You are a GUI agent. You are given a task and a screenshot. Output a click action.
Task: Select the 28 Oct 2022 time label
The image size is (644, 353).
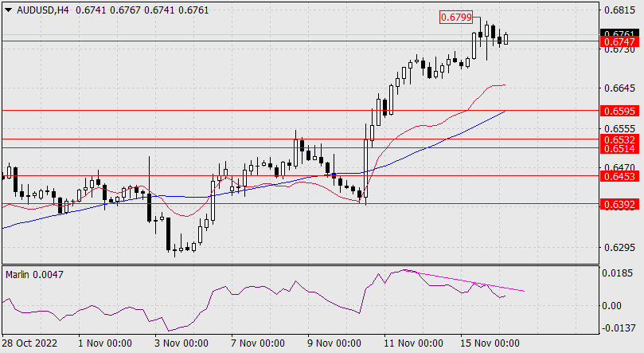tap(29, 343)
